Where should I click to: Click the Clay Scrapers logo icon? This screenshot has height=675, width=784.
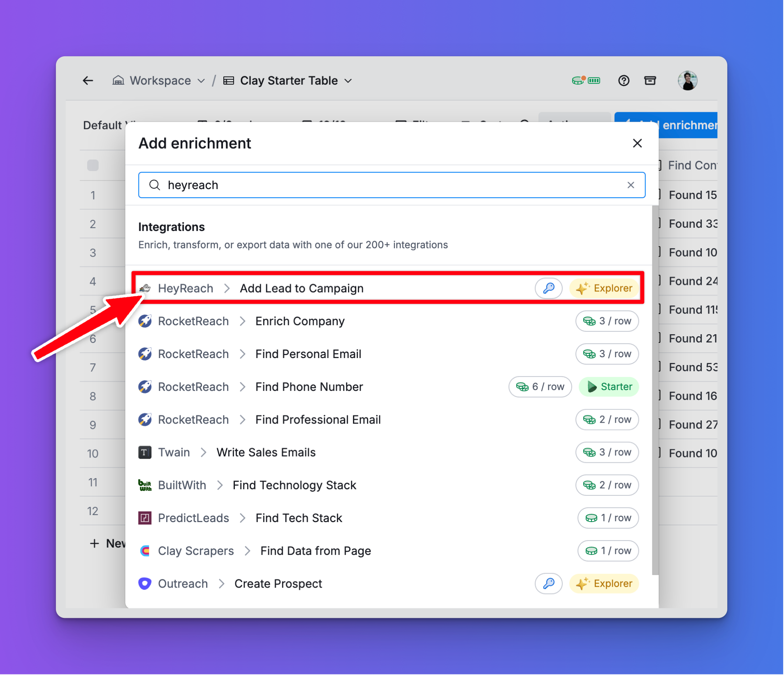click(145, 551)
